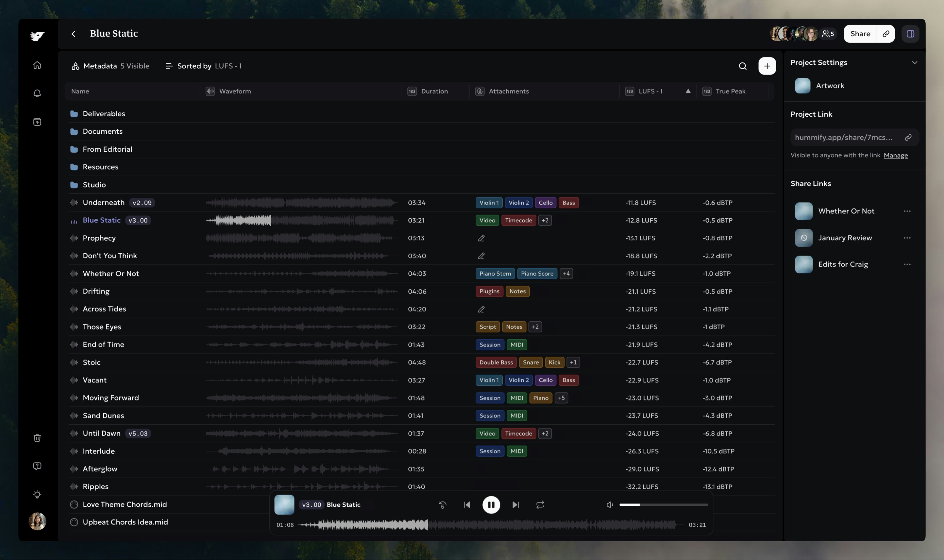The image size is (944, 560).
Task: Click the pencil icon on the Prophecy row
Action: [x=481, y=238]
